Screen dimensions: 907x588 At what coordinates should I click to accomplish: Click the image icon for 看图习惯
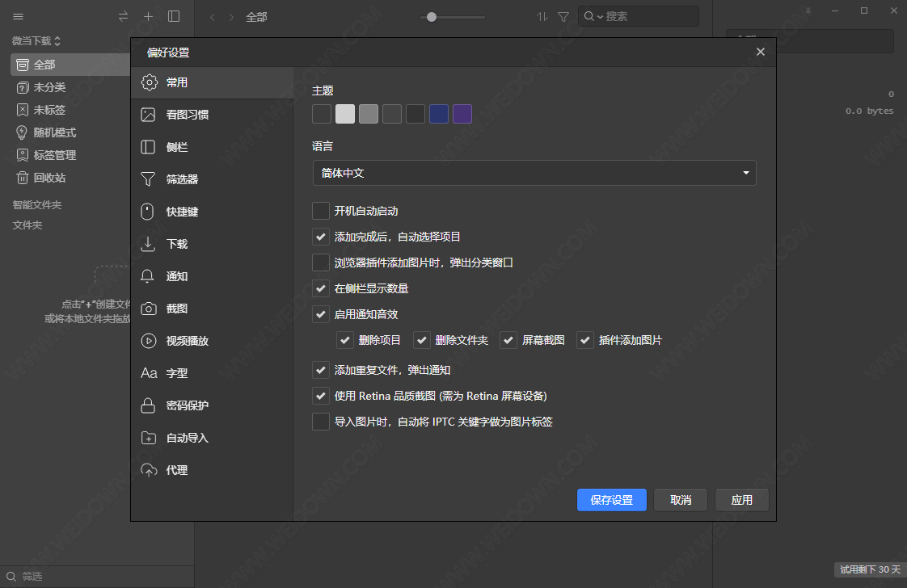pos(148,115)
